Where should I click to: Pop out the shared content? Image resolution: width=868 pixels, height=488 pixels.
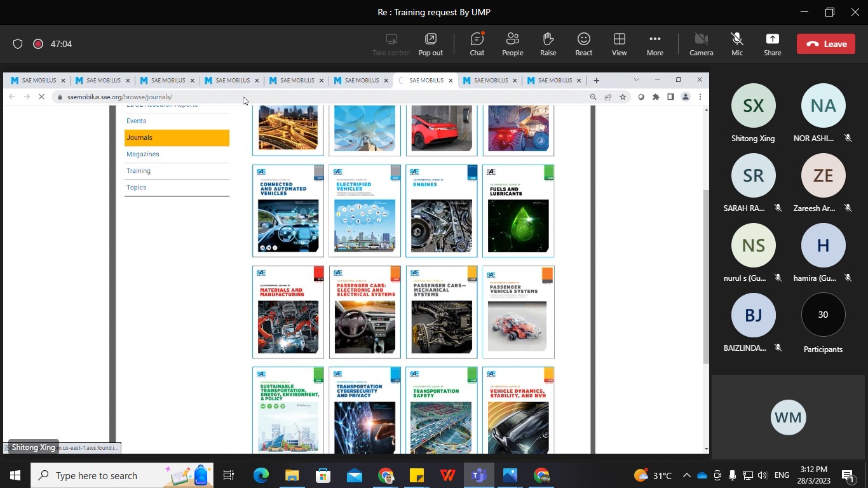pos(430,44)
